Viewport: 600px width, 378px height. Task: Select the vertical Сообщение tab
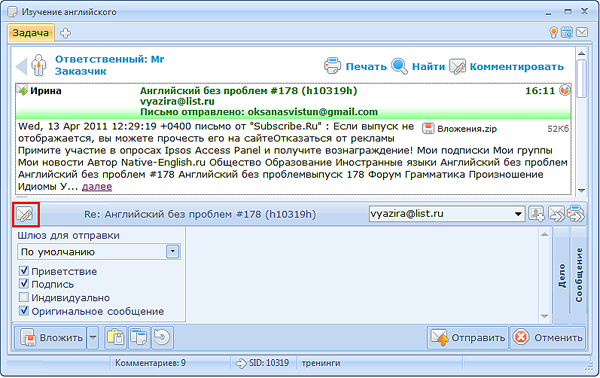click(579, 275)
